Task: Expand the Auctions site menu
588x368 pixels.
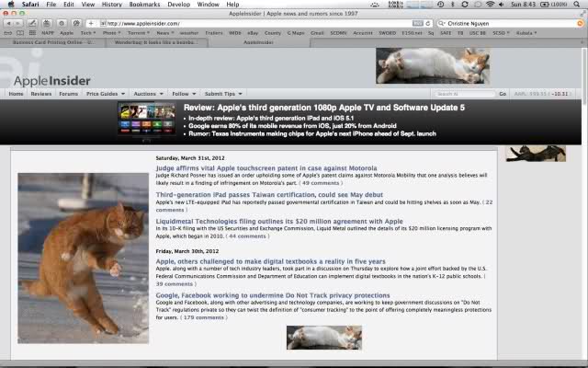Action: 149,94
